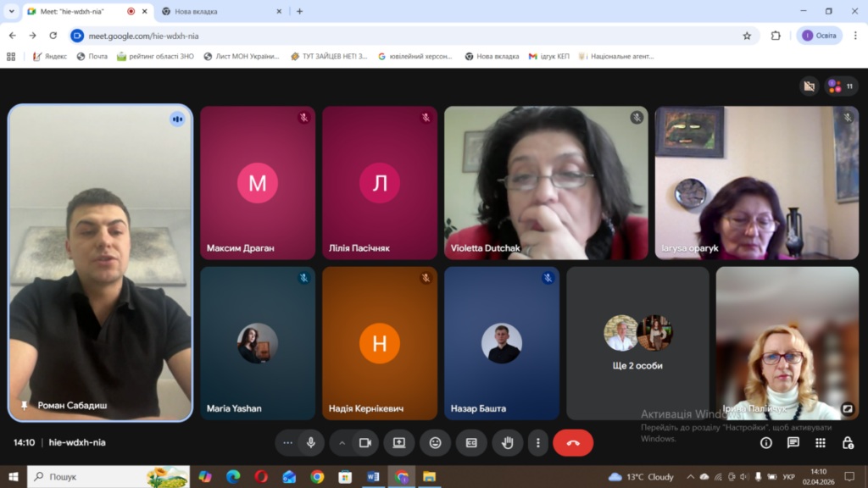868x488 pixels.
Task: Toggle closed captions
Action: click(471, 442)
